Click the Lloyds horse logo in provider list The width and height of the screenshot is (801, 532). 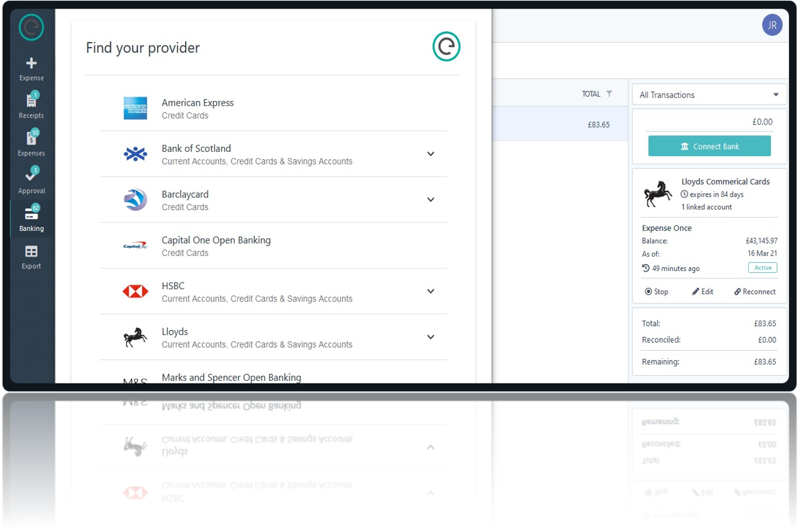pos(136,337)
